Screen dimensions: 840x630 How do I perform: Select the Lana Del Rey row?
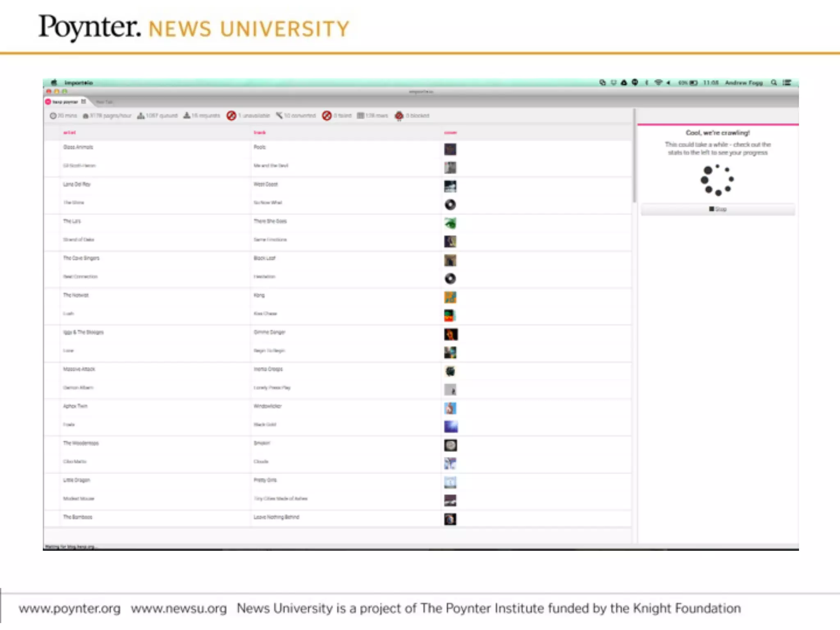point(77,184)
